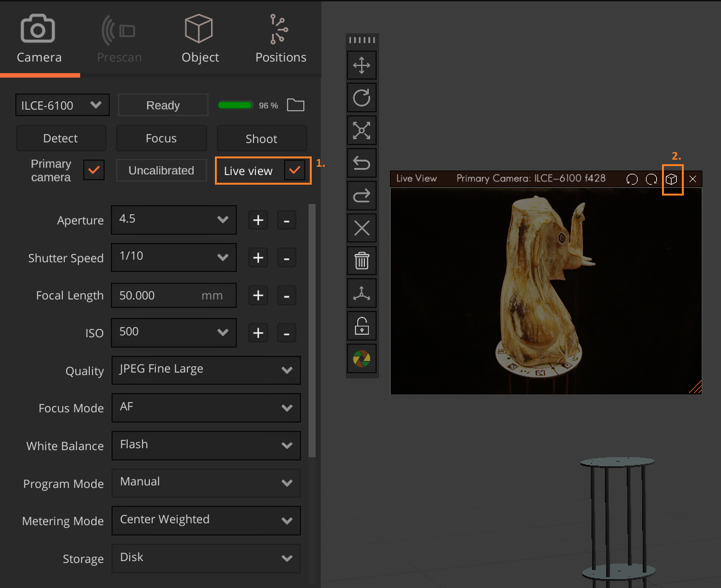Open the Quality dropdown
Image resolution: width=721 pixels, height=588 pixels.
[206, 370]
